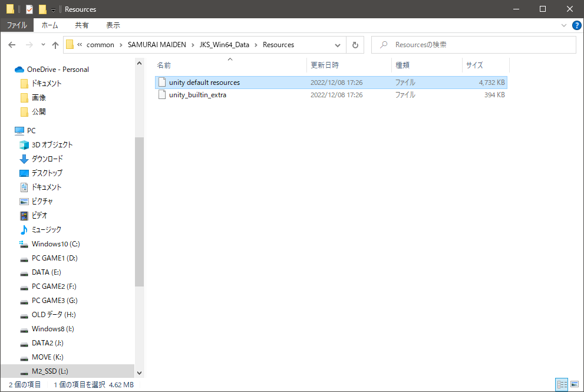This screenshot has height=392, width=584.
Task: Click the SAMURAI MAIDEN breadcrumb segment
Action: point(157,45)
